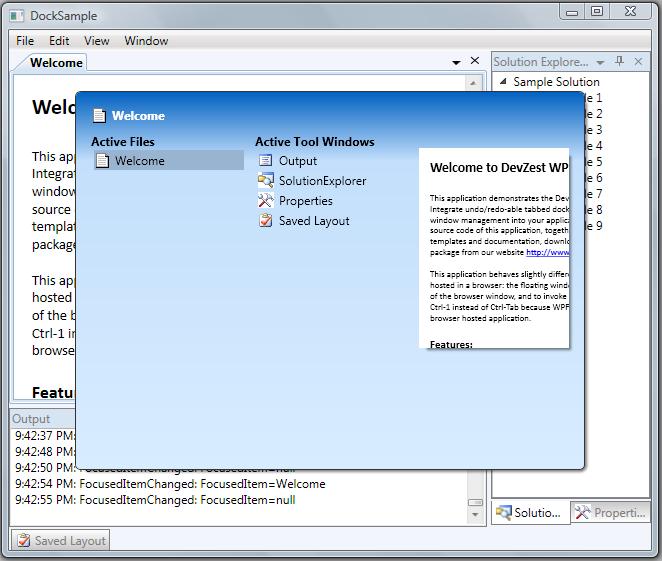
Task: Select Output in Active Tool Windows
Action: tap(298, 160)
